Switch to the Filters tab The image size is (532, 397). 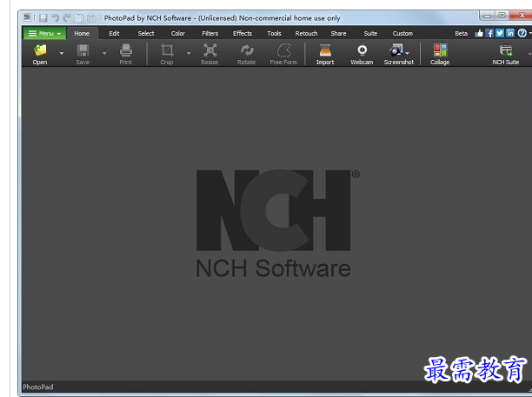click(210, 33)
